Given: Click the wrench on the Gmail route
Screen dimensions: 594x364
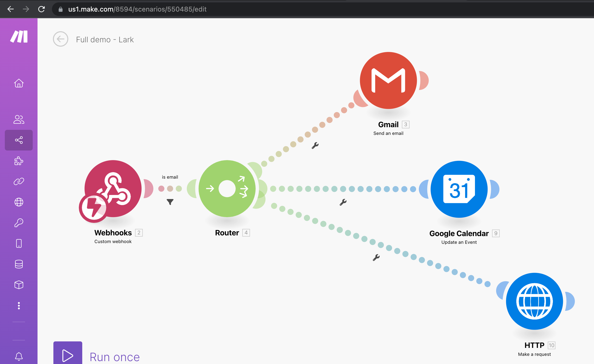Looking at the screenshot, I should (x=315, y=146).
